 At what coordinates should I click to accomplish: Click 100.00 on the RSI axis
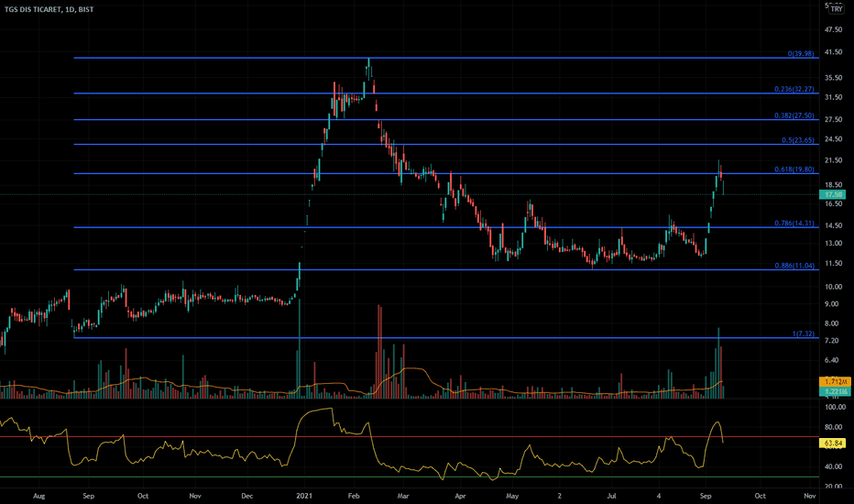tap(836, 407)
